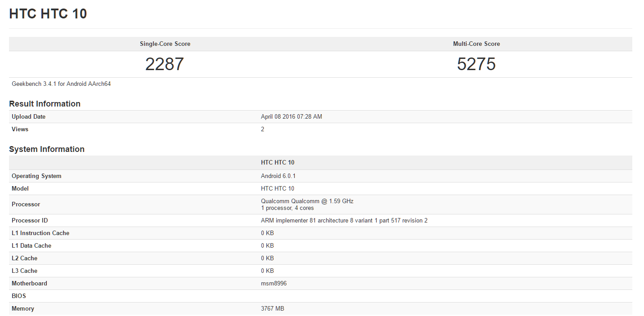Image resolution: width=644 pixels, height=316 pixels.
Task: Click the Qualcomm @ 1.59 GHz processor value
Action: [307, 201]
